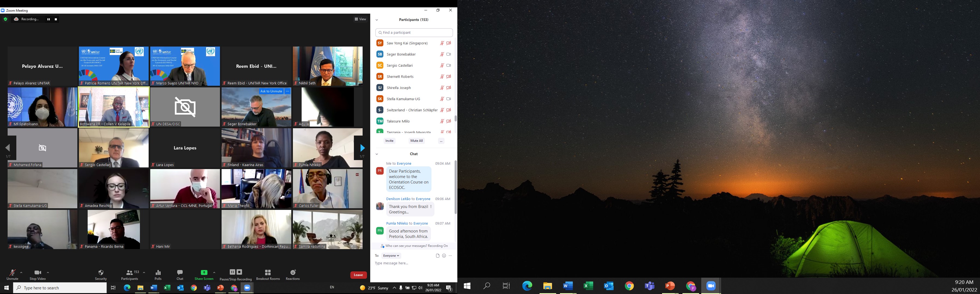This screenshot has width=980, height=294.
Task: Open the Everyone recipient dropdown in chat
Action: (391, 256)
